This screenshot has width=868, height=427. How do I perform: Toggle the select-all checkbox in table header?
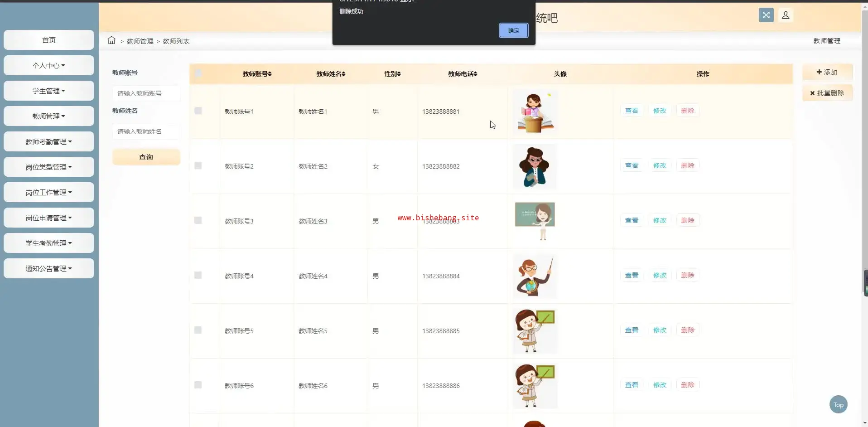[x=198, y=74]
